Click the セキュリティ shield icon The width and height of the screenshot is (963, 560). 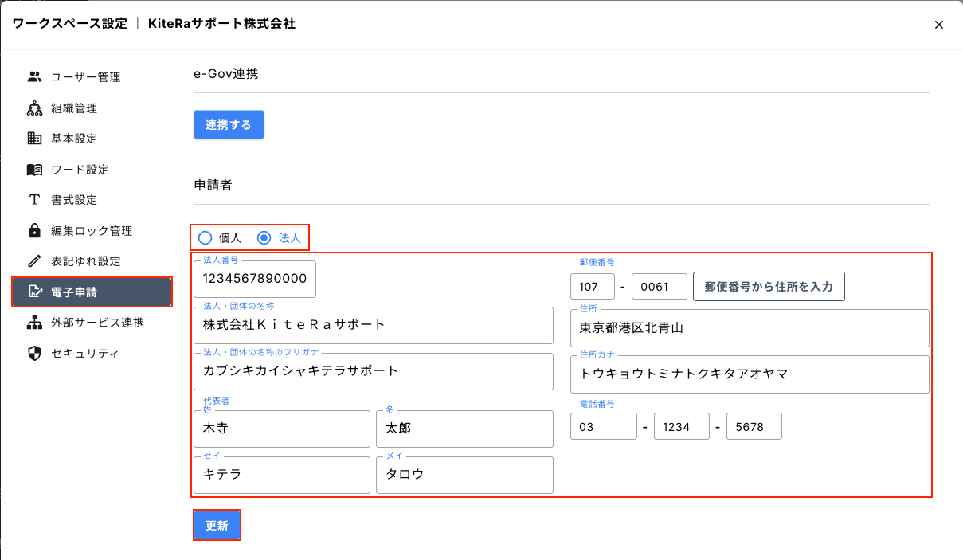[x=34, y=353]
